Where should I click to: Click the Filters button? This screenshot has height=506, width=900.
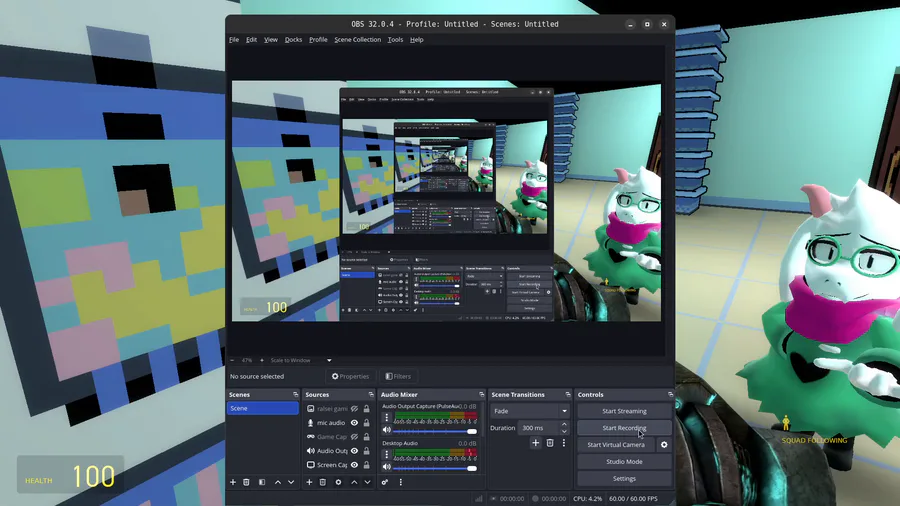pos(398,376)
